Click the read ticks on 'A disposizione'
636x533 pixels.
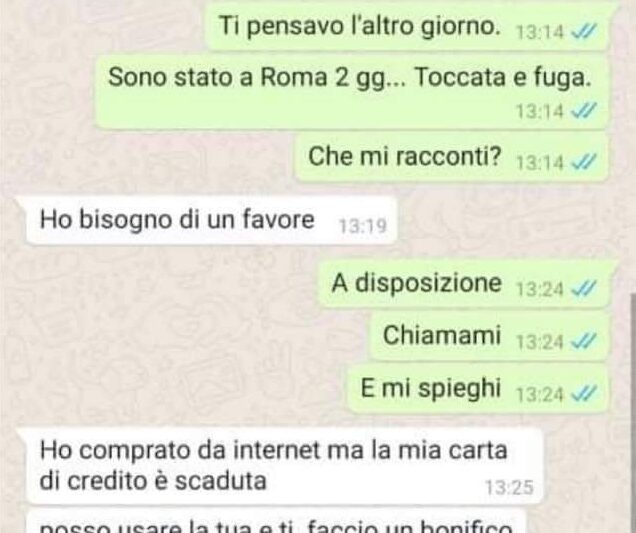584,289
